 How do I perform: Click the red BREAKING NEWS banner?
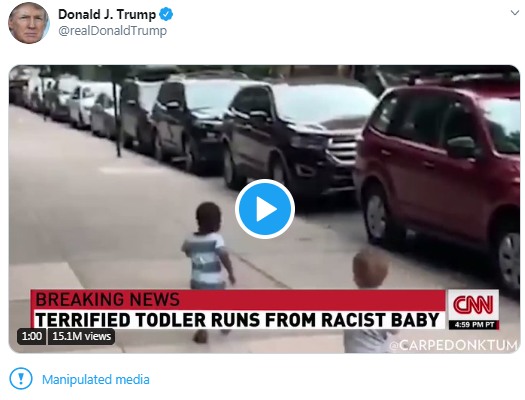pos(238,300)
